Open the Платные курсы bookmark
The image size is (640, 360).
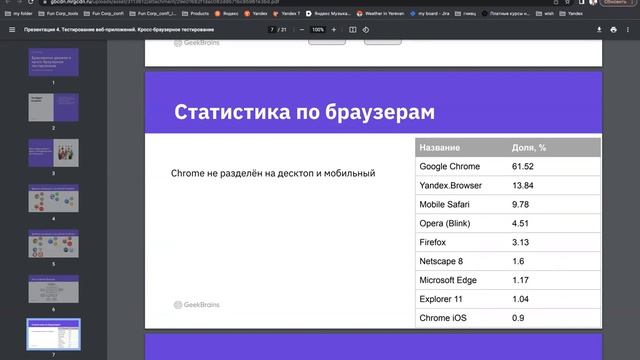pyautogui.click(x=506, y=13)
